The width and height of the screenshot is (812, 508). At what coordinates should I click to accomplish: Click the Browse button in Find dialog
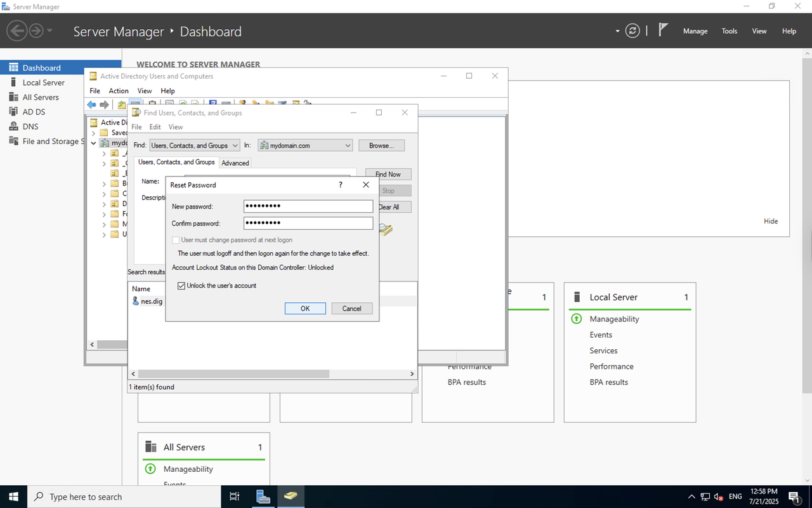tap(381, 145)
